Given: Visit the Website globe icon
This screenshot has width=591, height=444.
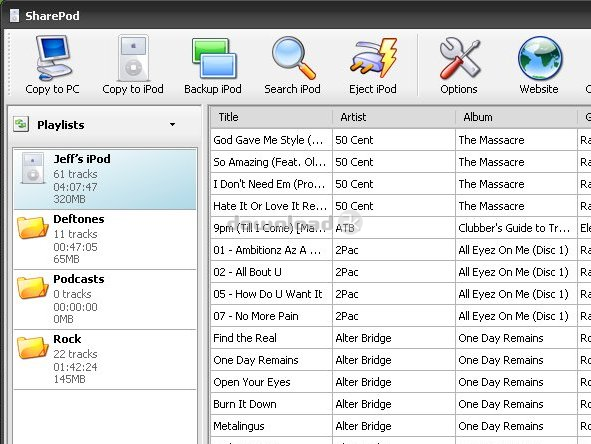Looking at the screenshot, I should click(x=540, y=58).
